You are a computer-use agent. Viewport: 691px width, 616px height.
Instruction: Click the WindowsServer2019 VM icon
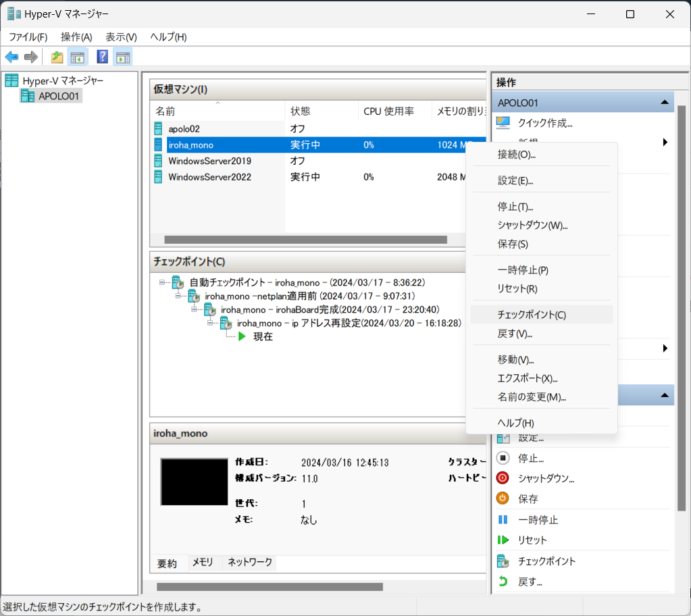(x=158, y=161)
